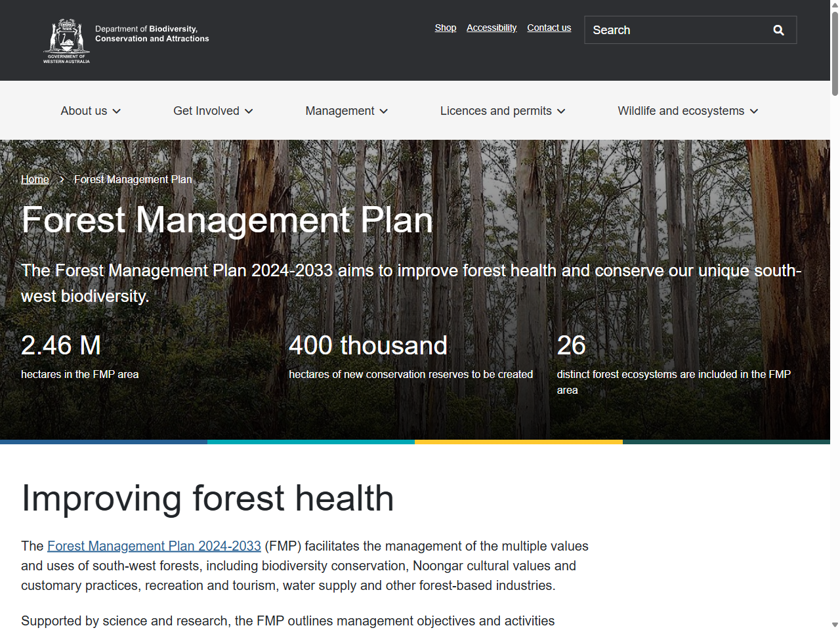Open the Wildlife and ecosystems dropdown
The image size is (840, 630).
click(681, 111)
